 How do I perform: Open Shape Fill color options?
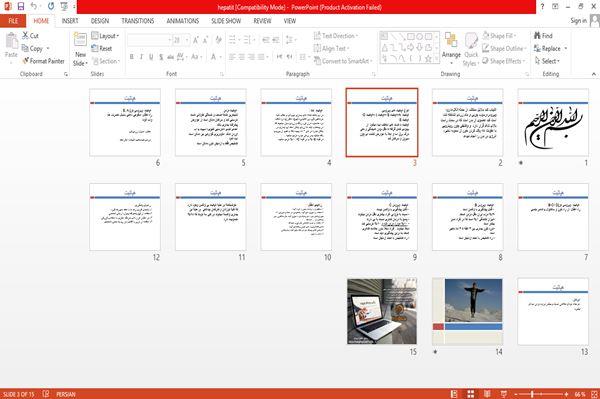coord(499,36)
